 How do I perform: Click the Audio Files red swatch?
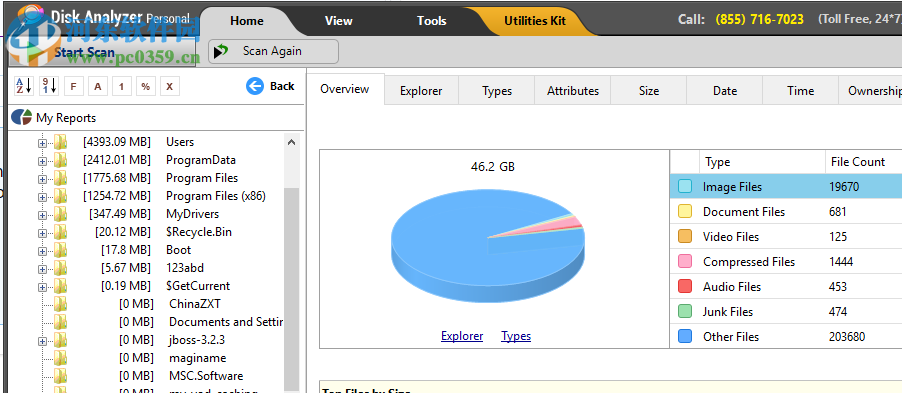tap(685, 287)
